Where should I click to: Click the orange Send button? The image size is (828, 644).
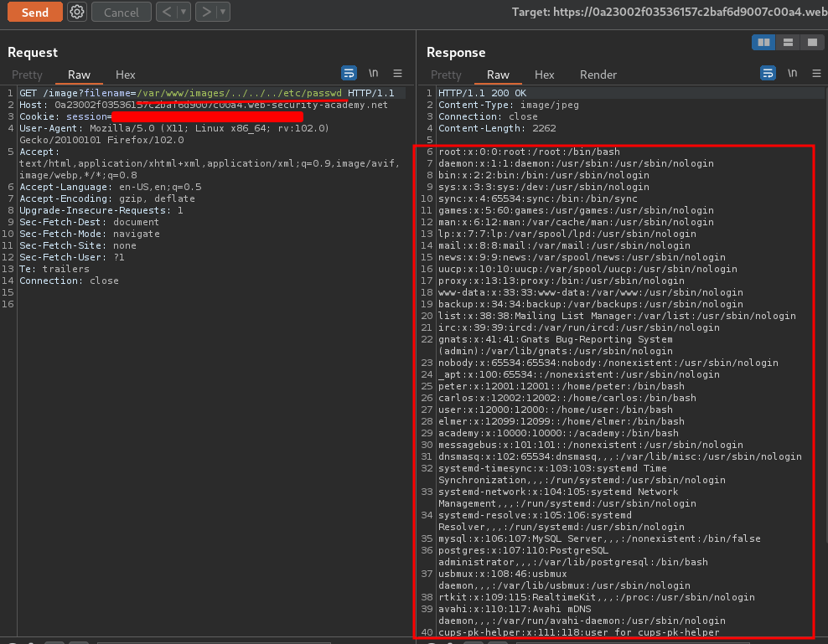tap(35, 12)
